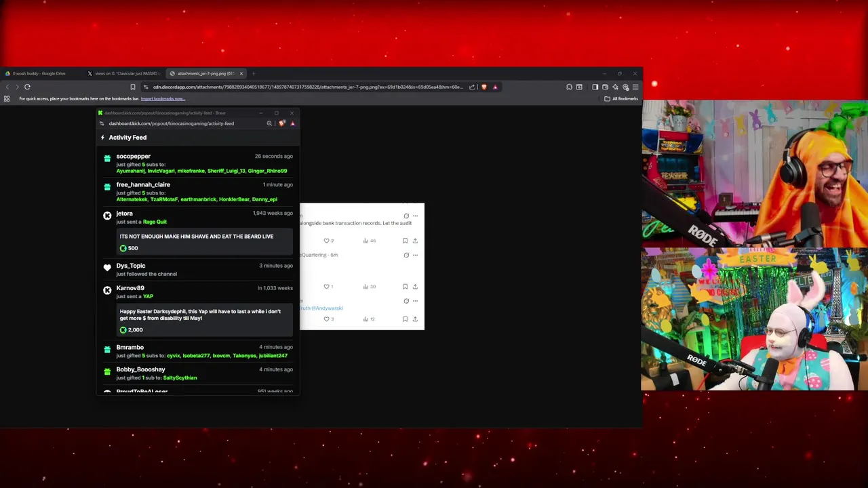This screenshot has height=488, width=868.
Task: Reload the current page
Action: pyautogui.click(x=27, y=87)
